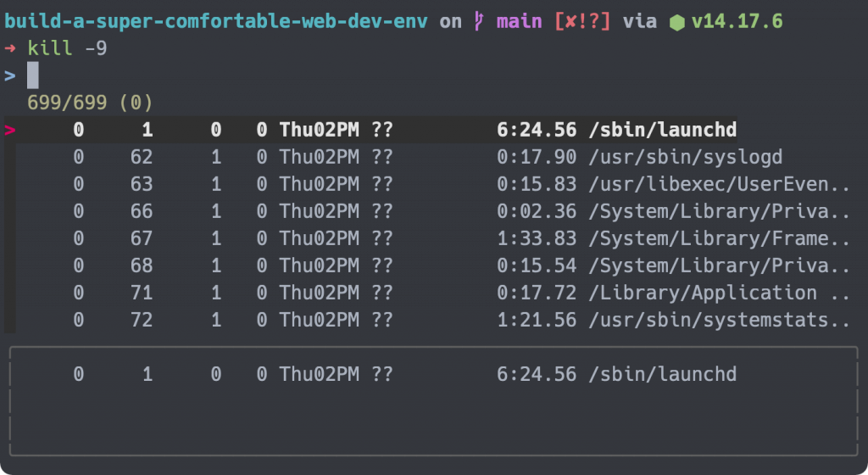Select the highlighted /sbin/launchd row
The height and width of the screenshot is (475, 868).
(371, 130)
